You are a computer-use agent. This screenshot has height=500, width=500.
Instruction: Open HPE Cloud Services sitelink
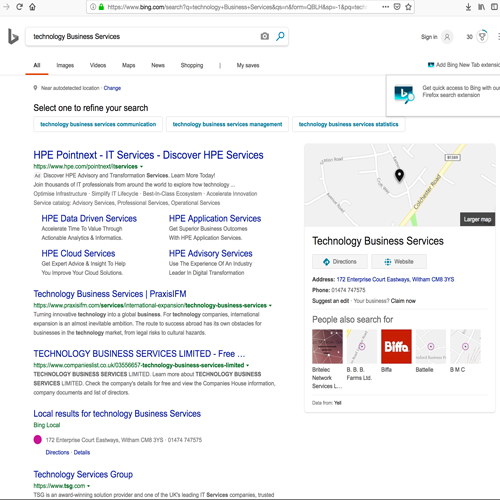click(x=78, y=253)
